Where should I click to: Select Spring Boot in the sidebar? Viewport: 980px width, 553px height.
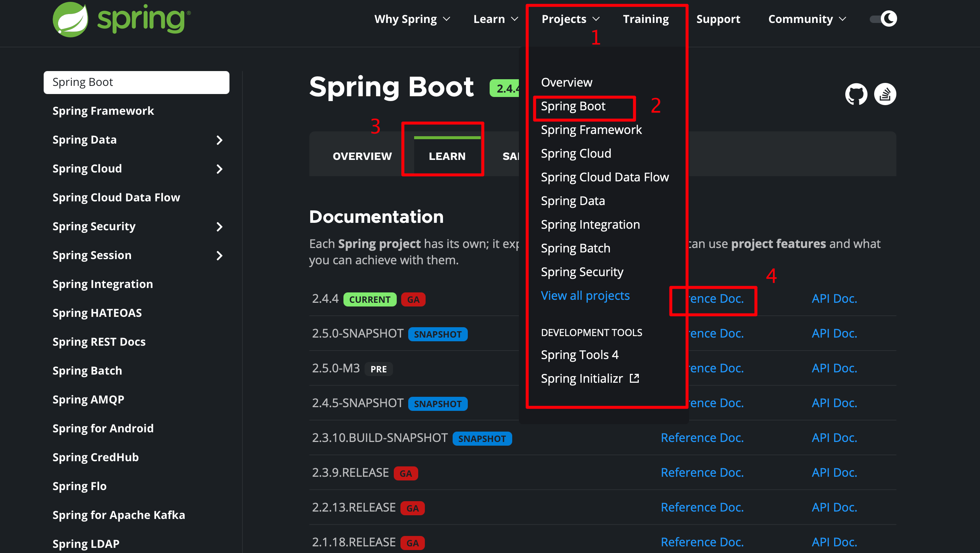[136, 82]
